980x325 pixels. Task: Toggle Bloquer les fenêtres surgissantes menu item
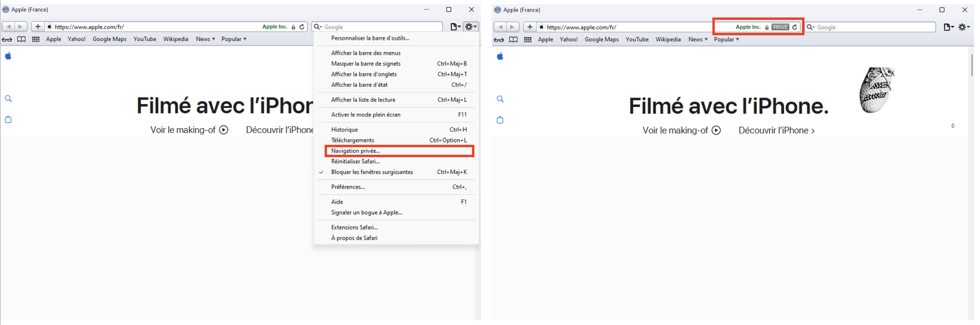point(396,172)
